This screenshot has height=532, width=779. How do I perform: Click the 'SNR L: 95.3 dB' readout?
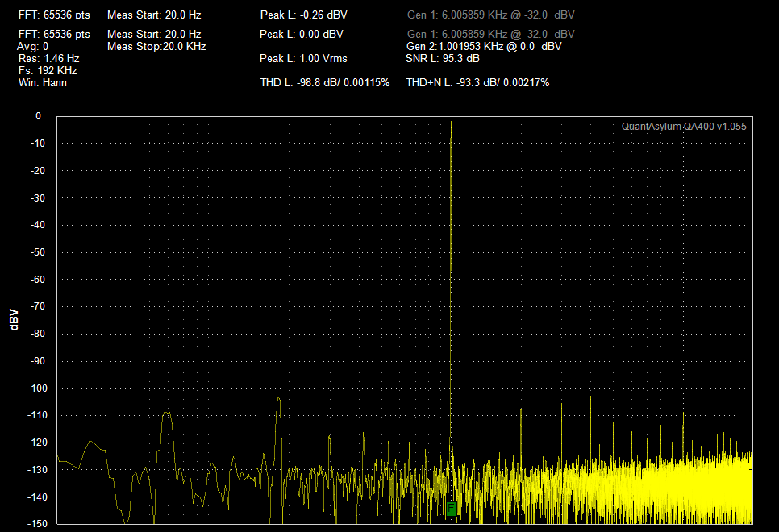[443, 59]
